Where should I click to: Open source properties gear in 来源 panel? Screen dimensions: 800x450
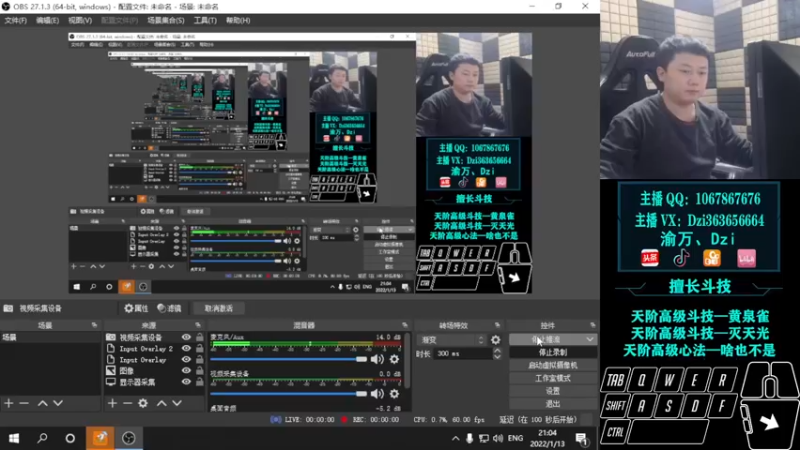[143, 403]
